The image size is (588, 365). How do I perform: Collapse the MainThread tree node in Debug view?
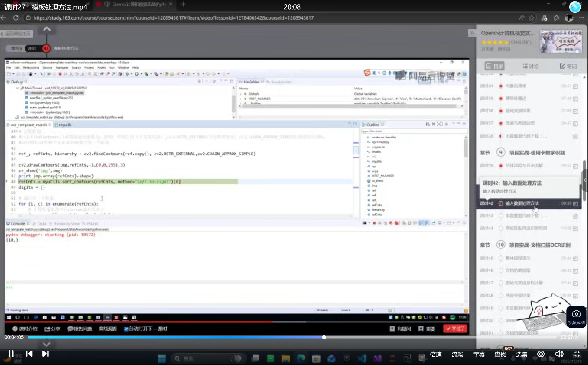[17, 88]
